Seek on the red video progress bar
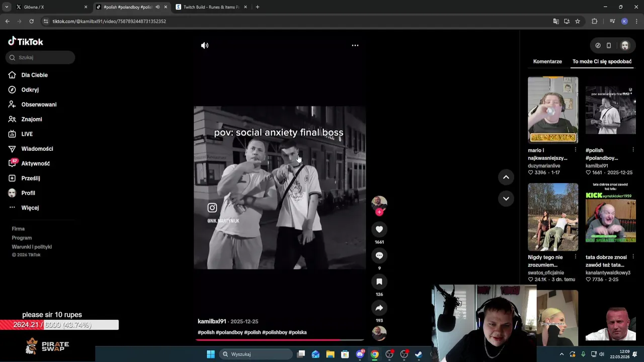This screenshot has height=362, width=644. coord(280,340)
